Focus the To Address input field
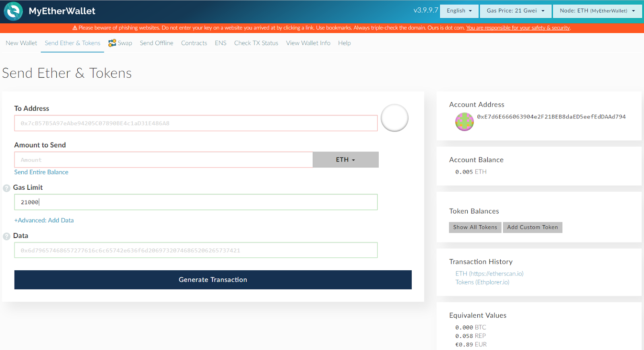Image resolution: width=644 pixels, height=350 pixels. [196, 123]
